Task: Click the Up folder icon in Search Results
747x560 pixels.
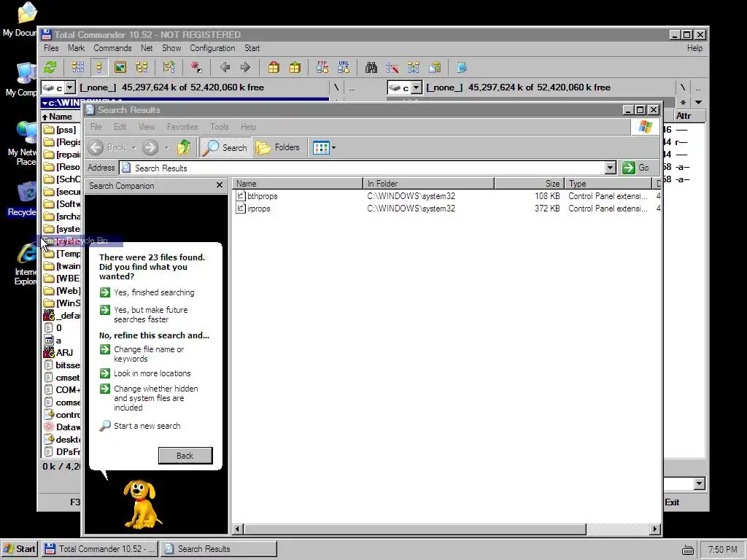Action: (184, 147)
